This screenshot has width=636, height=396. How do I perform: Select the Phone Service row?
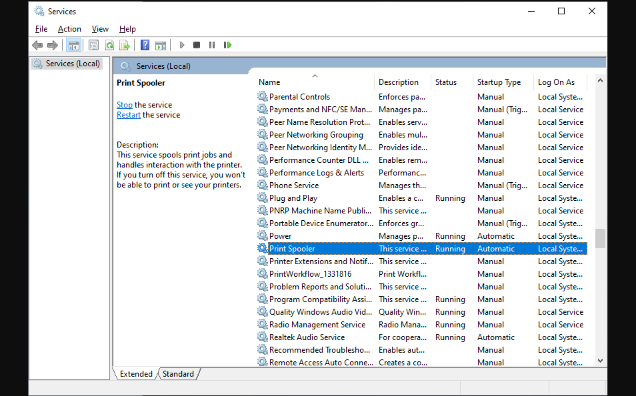422,185
